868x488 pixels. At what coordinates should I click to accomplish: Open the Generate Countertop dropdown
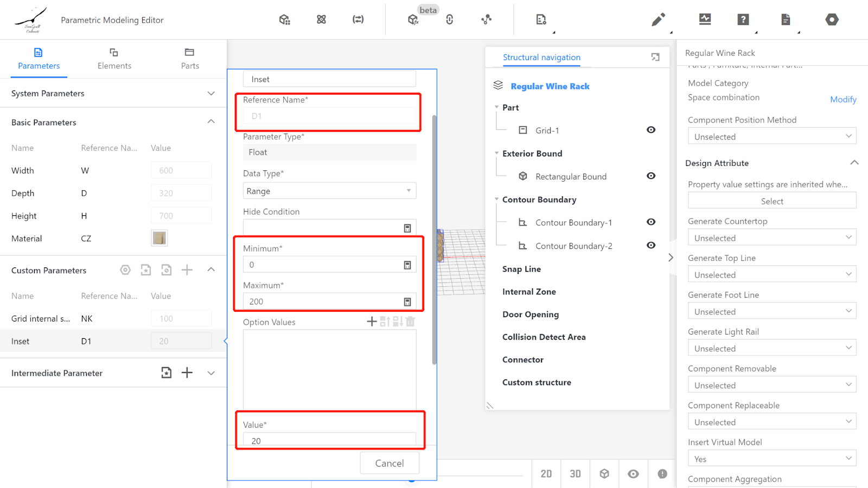tap(771, 238)
